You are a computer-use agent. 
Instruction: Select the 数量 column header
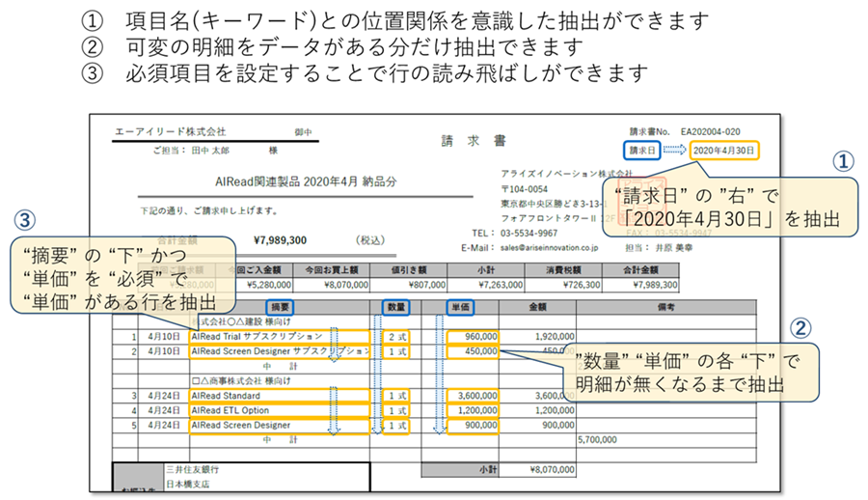click(395, 307)
